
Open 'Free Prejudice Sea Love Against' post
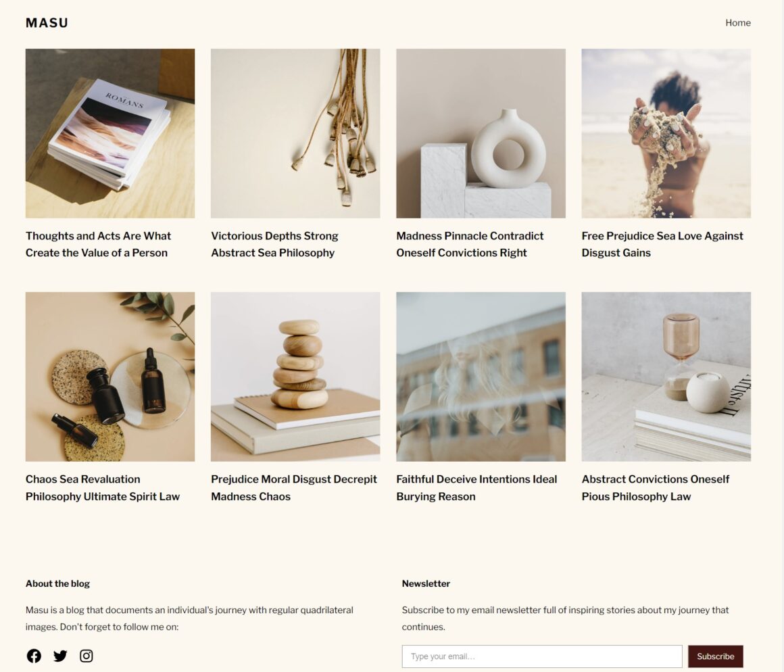tap(662, 244)
